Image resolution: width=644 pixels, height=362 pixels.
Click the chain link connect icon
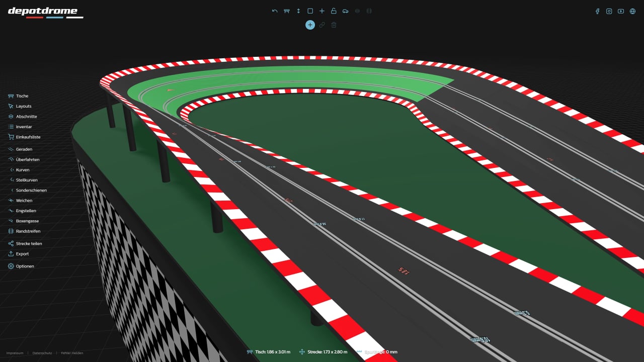[322, 25]
